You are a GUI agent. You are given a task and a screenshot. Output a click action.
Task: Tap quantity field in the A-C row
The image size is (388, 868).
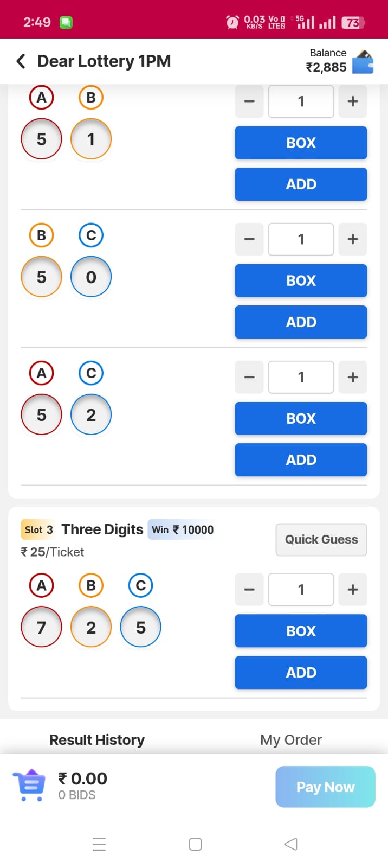click(301, 377)
